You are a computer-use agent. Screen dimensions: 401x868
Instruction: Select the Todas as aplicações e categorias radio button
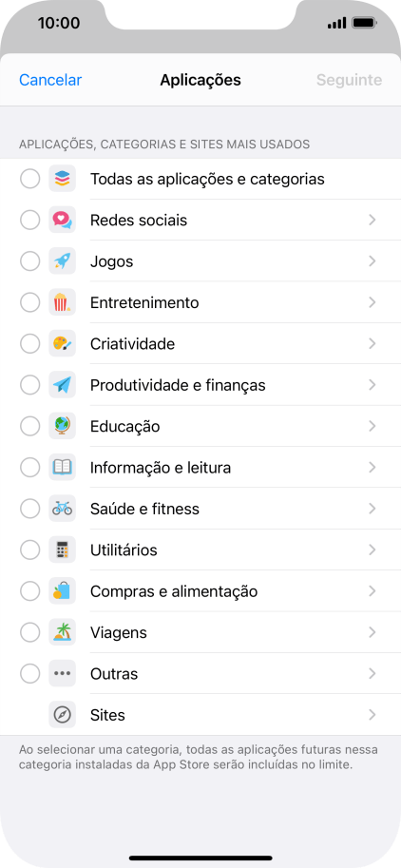click(29, 180)
